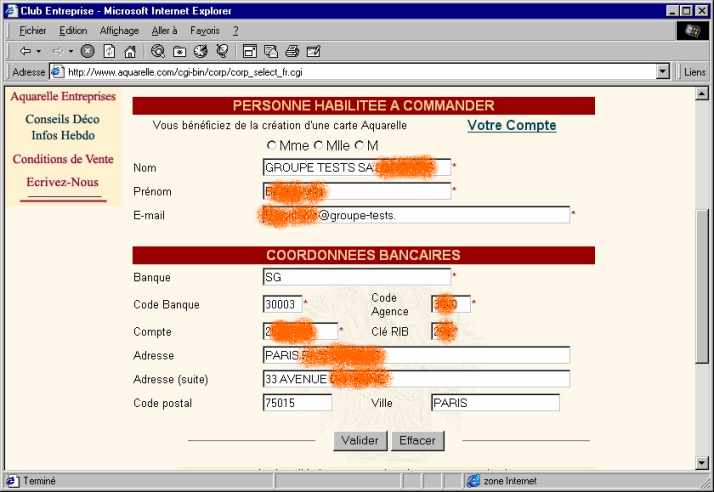Click the vertical scrollbar thumb
Image resolution: width=714 pixels, height=492 pixels.
click(x=702, y=287)
